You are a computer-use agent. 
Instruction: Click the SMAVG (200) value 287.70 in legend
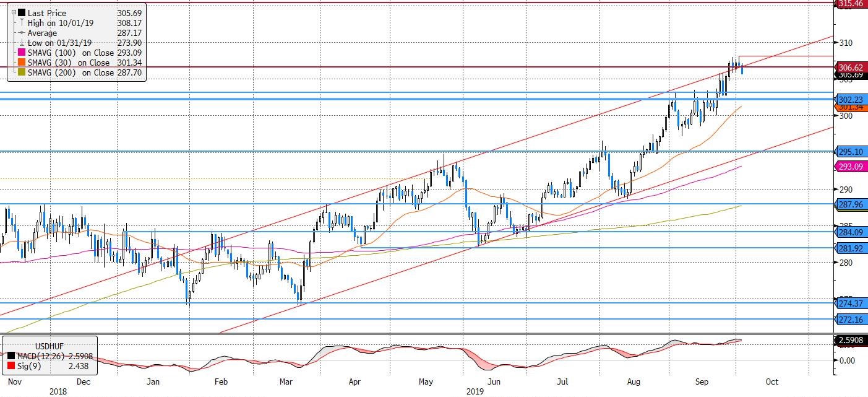(129, 72)
